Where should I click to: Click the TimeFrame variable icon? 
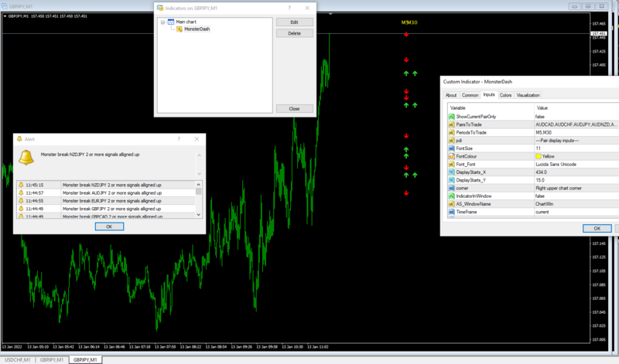452,212
